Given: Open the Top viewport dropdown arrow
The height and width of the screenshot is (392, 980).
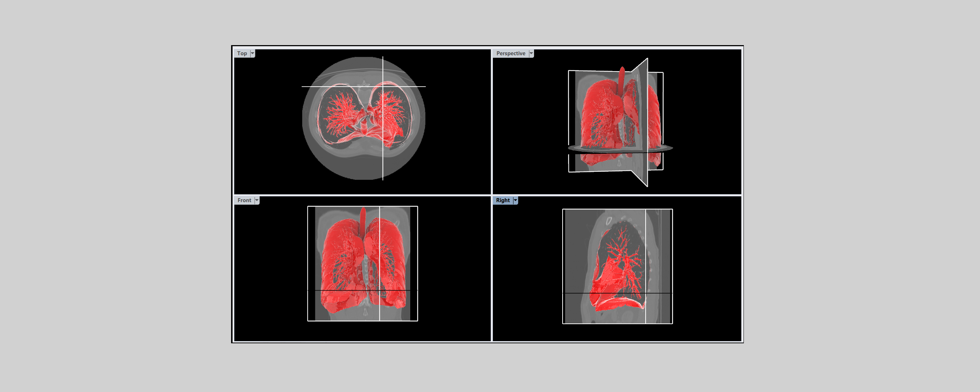Looking at the screenshot, I should point(253,53).
